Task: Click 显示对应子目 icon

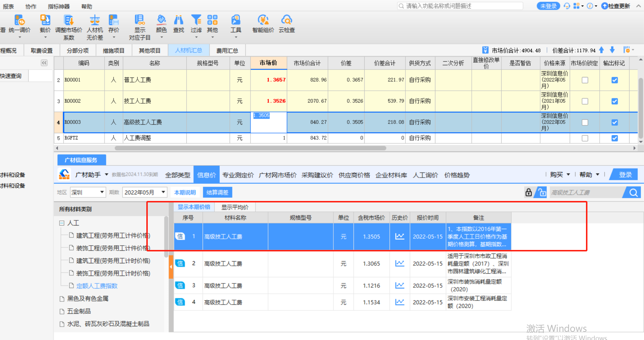Action: pyautogui.click(x=140, y=20)
